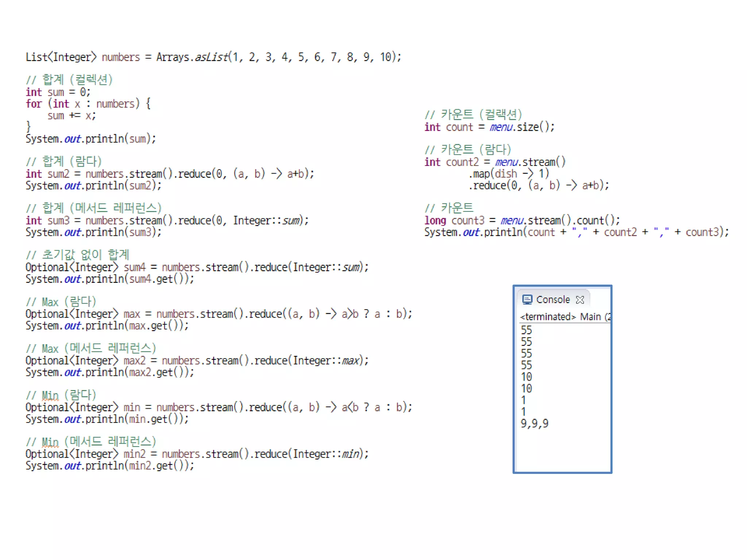Click the 'int sum = 0;' line
Image resolution: width=747 pixels, height=560 pixels.
[58, 92]
